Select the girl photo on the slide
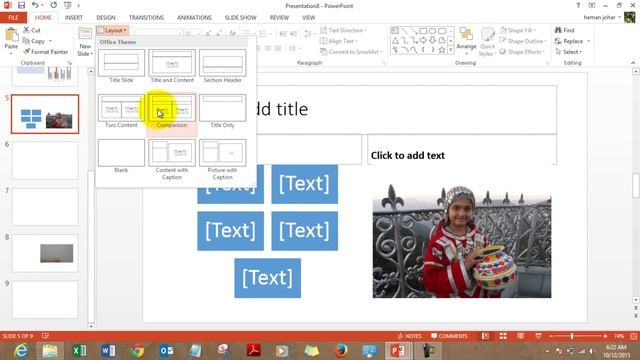Viewport: 640px width, 360px height. tap(462, 241)
